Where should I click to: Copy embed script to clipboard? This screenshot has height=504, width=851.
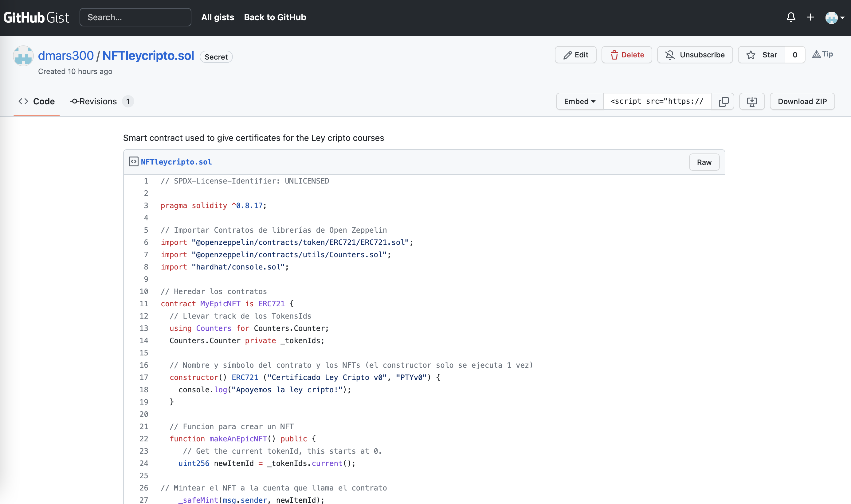[x=724, y=102]
